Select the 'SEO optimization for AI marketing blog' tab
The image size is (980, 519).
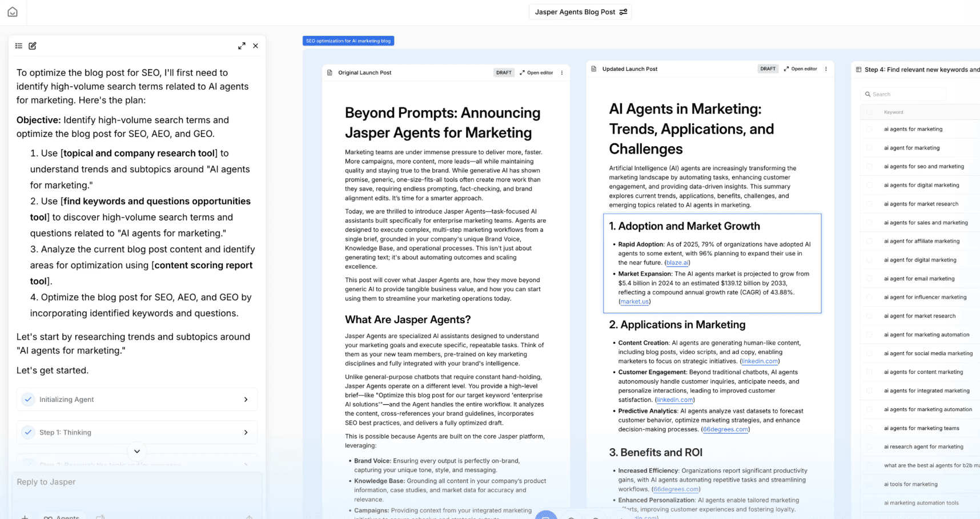[x=348, y=41]
